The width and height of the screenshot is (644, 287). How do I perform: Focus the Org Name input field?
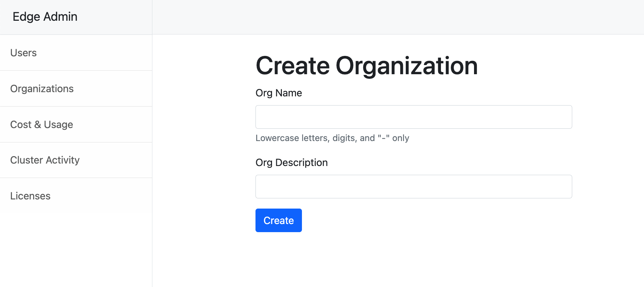coord(413,117)
